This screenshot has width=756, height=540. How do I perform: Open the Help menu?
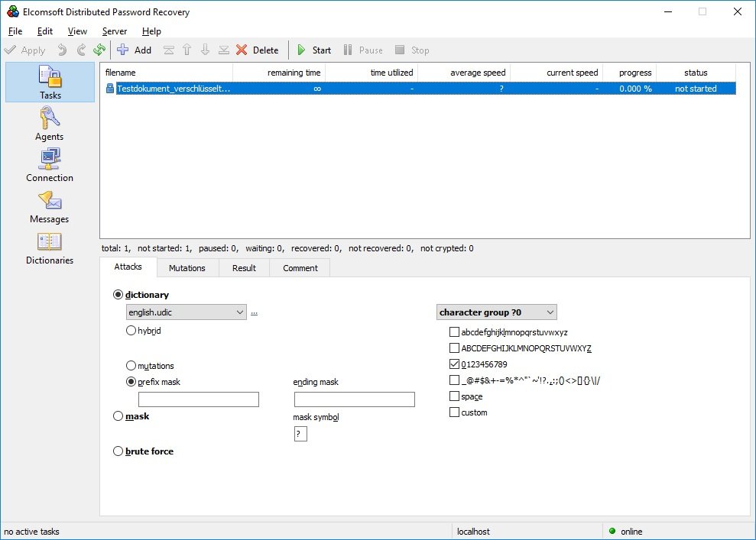151,31
